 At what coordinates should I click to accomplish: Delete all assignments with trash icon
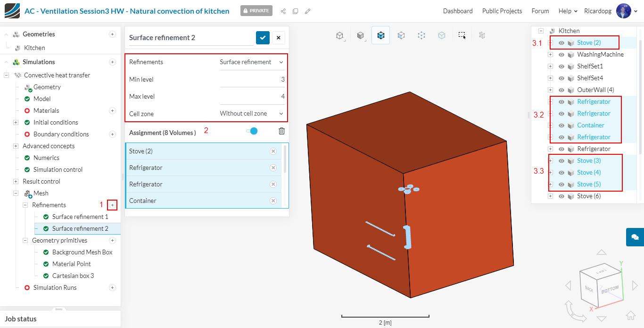point(281,131)
